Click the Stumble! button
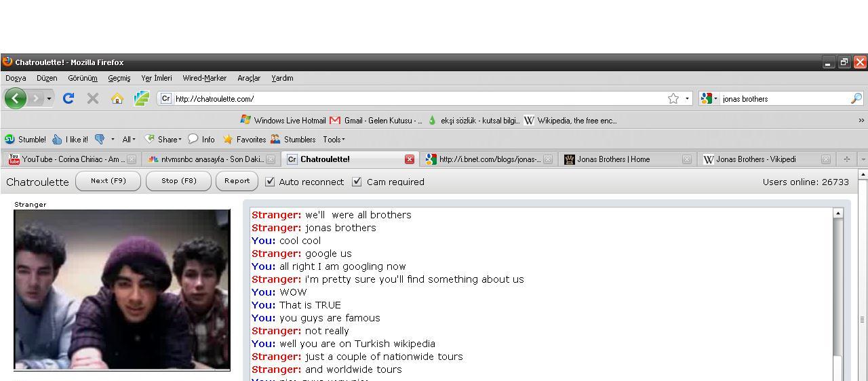Image resolution: width=868 pixels, height=381 pixels. pyautogui.click(x=25, y=139)
